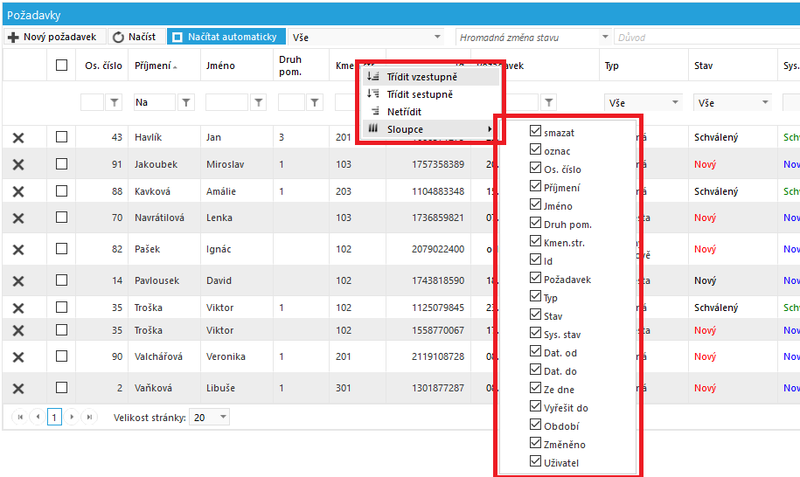Viewport: 800px width, 477px height.
Task: Go to the first page of the pager
Action: pyautogui.click(x=20, y=417)
